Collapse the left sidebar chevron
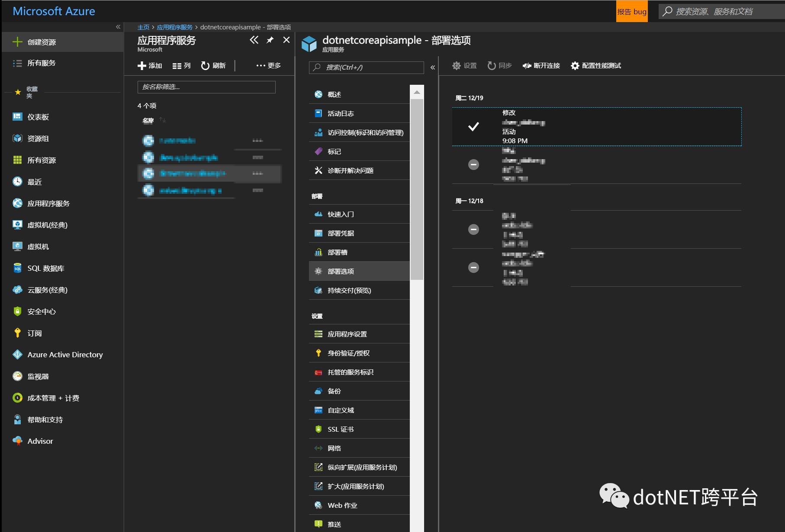 (x=118, y=27)
